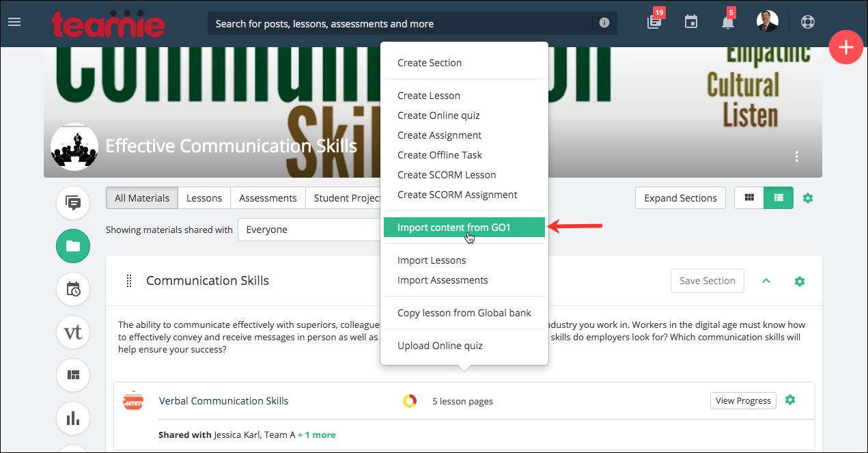Open the calendar icon in header
The height and width of the screenshot is (453, 868).
point(691,23)
